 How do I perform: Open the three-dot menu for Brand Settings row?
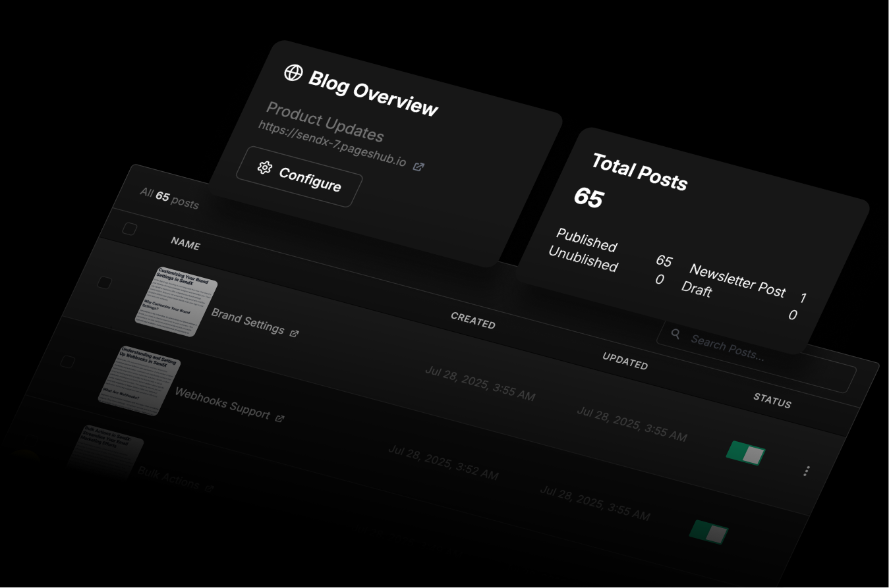(x=807, y=471)
